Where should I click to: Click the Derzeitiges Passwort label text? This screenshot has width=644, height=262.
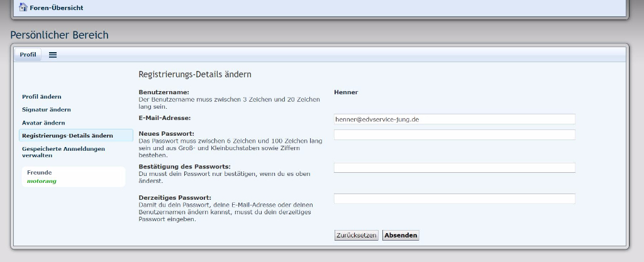pos(174,197)
